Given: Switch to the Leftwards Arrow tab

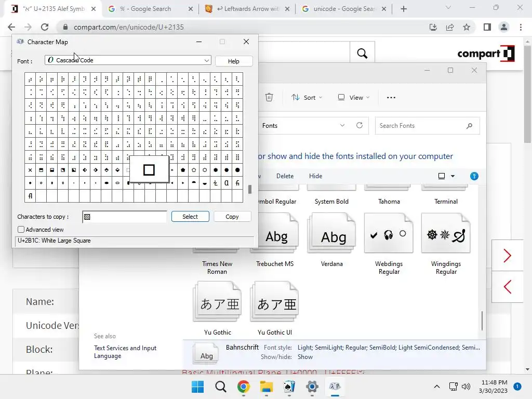Looking at the screenshot, I should pyautogui.click(x=247, y=9).
